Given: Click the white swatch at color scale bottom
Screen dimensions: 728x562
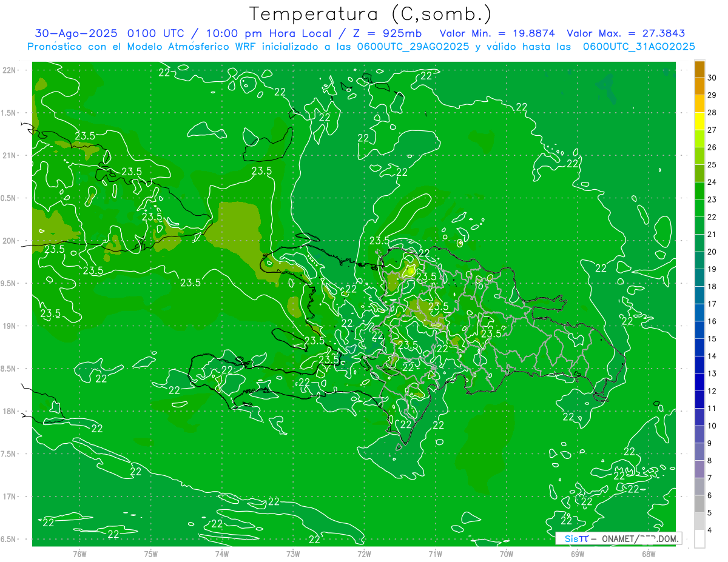Looking at the screenshot, I should (x=699, y=538).
